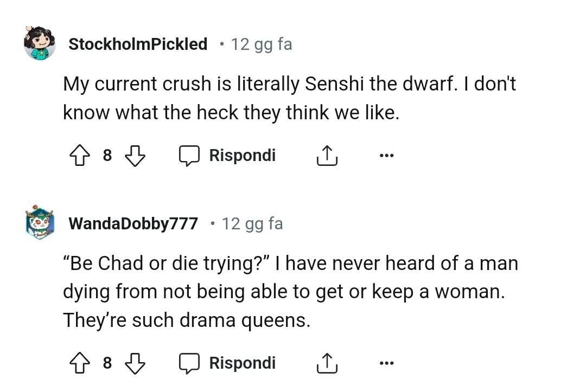This screenshot has width=586, height=392.
Task: Visit the WandaDobby777 username link
Action: point(133,223)
